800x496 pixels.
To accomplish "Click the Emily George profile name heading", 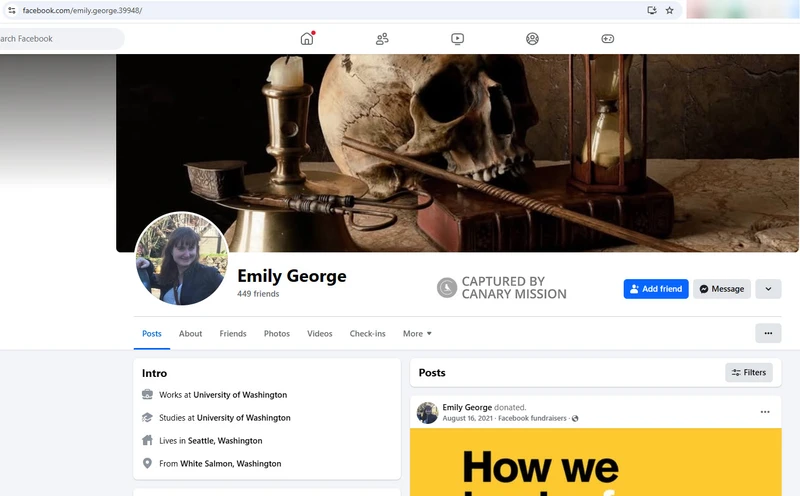I will click(x=292, y=276).
